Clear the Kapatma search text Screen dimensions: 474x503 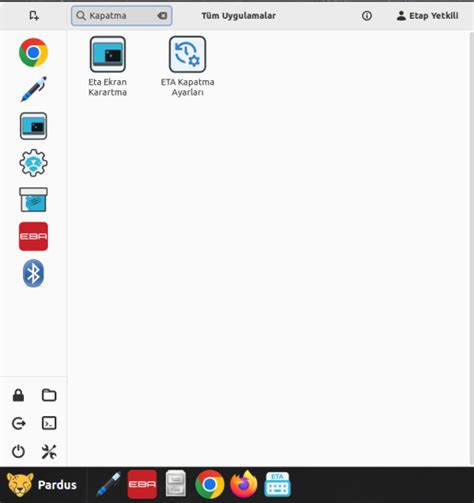[162, 16]
